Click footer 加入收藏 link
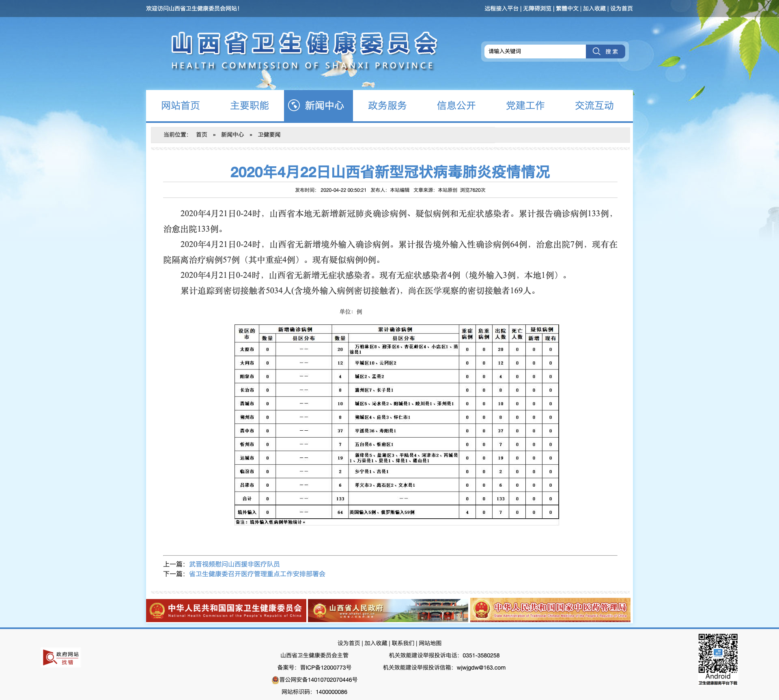The image size is (779, 700). 376,643
